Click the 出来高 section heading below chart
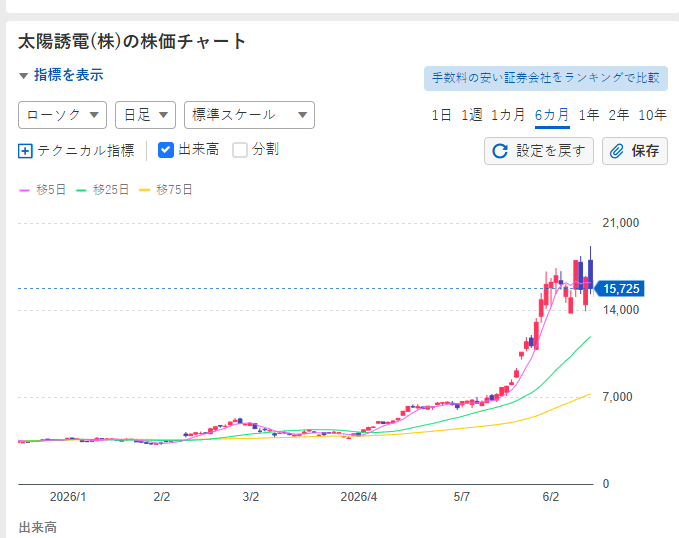Screen dimensions: 679x538 click(38, 528)
